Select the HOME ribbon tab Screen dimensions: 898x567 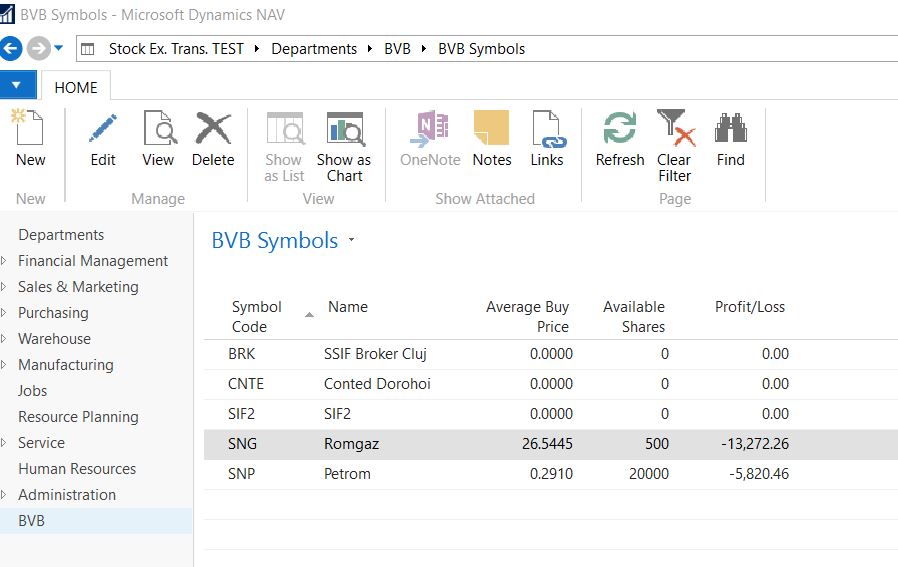(76, 87)
